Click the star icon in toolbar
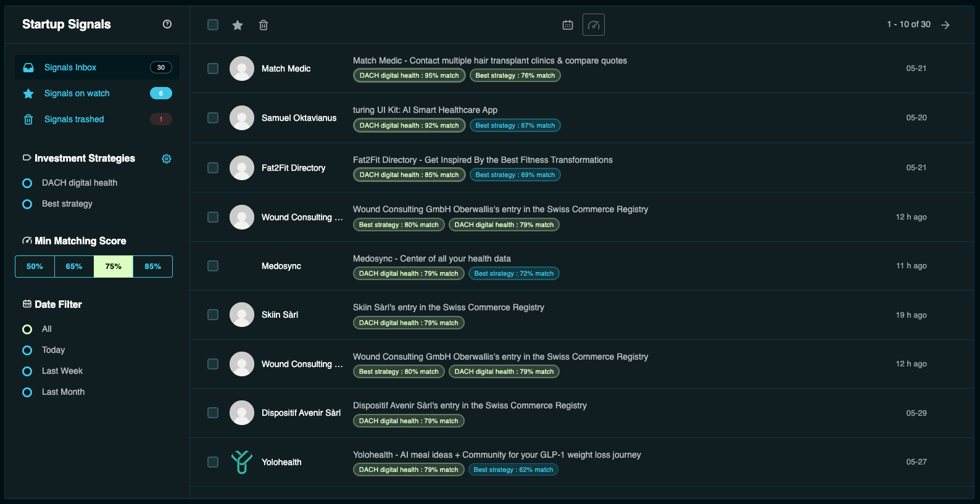This screenshot has height=504, width=980. click(x=238, y=25)
